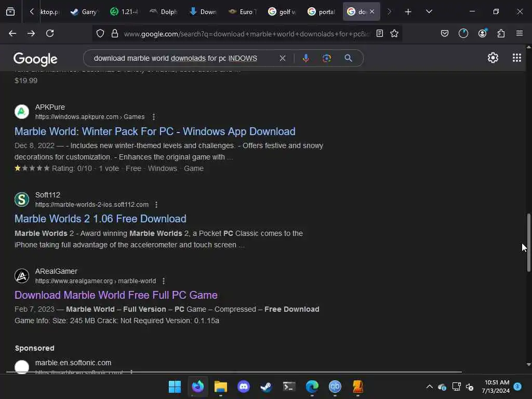The image size is (532, 399).
Task: Switch to the golf tab
Action: click(x=282, y=12)
